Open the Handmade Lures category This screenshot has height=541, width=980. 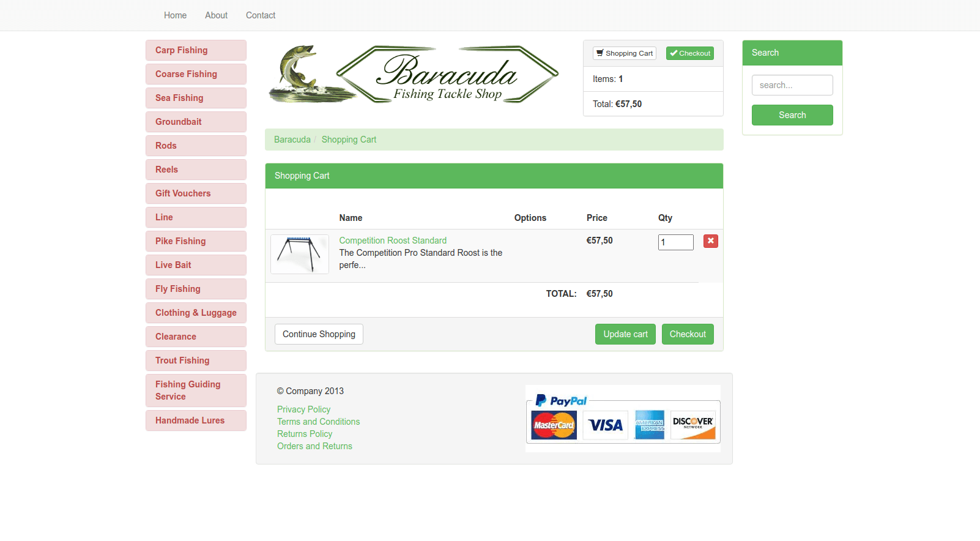pyautogui.click(x=196, y=420)
